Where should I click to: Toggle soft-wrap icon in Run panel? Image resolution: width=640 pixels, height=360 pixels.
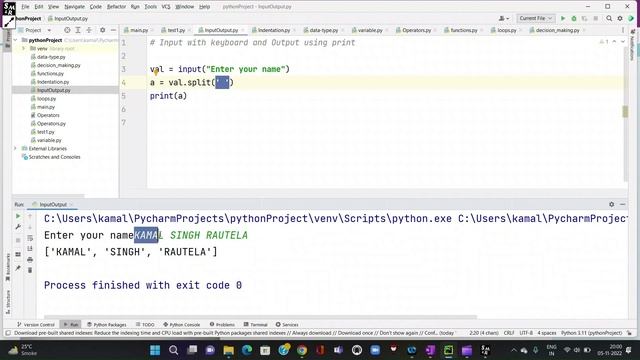pos(30,238)
